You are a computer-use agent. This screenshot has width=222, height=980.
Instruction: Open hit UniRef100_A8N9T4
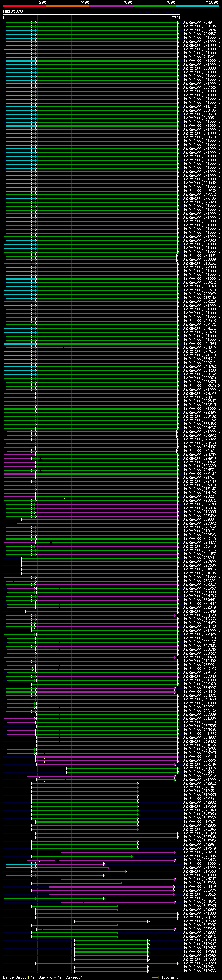click(x=199, y=23)
